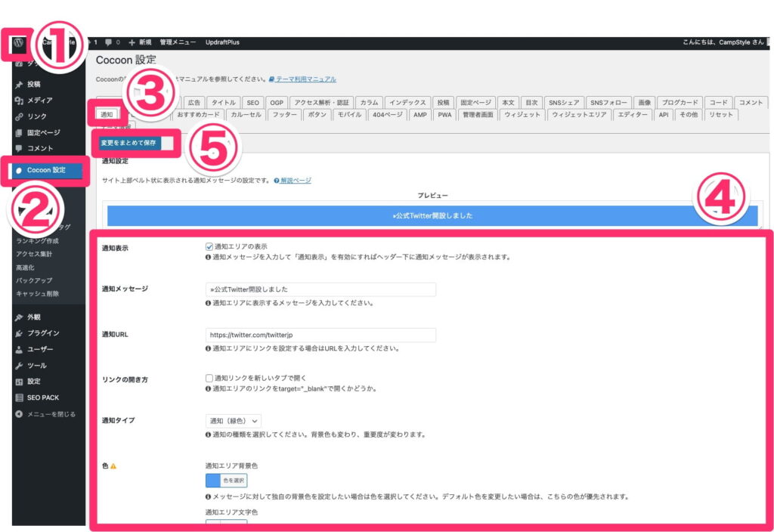Viewport: 774px width, 532px height.
Task: Open the テーマ利用マニュアル link
Action: tap(302, 79)
